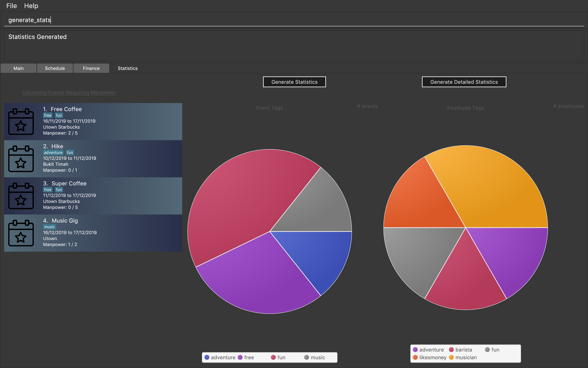Switch to the Main tab

click(19, 68)
